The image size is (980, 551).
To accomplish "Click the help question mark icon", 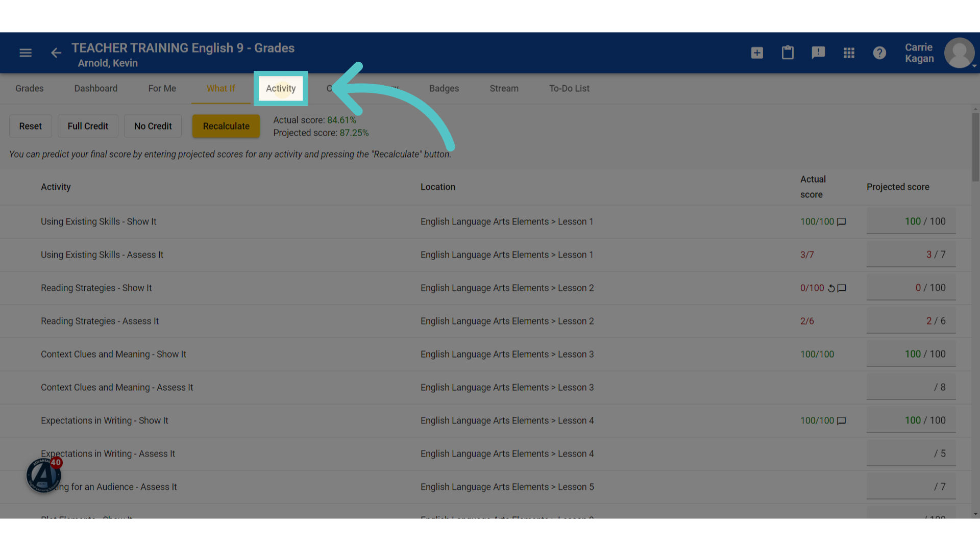I will pyautogui.click(x=879, y=53).
